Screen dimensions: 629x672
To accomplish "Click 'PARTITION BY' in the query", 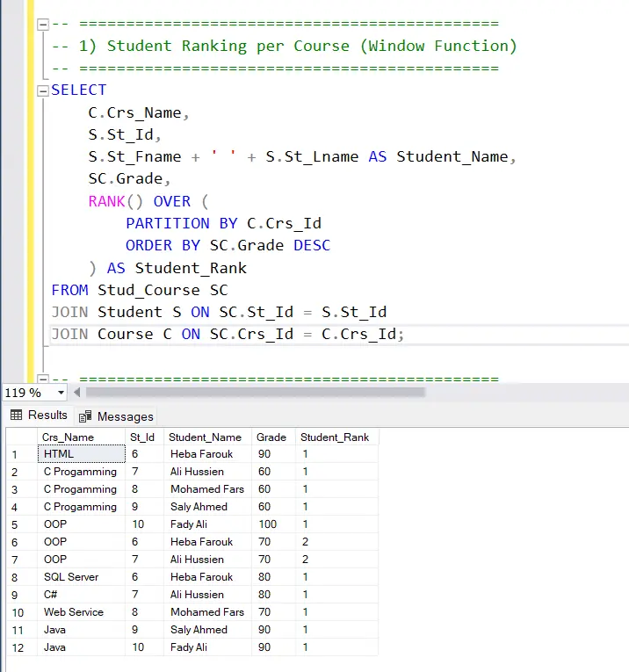I will [x=182, y=223].
